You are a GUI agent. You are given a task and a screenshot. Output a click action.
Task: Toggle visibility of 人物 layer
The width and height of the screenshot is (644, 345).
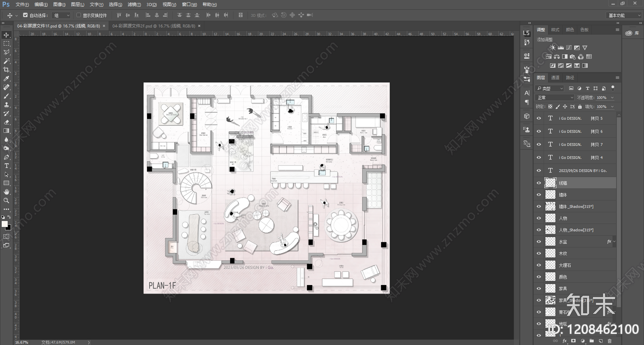pos(539,218)
